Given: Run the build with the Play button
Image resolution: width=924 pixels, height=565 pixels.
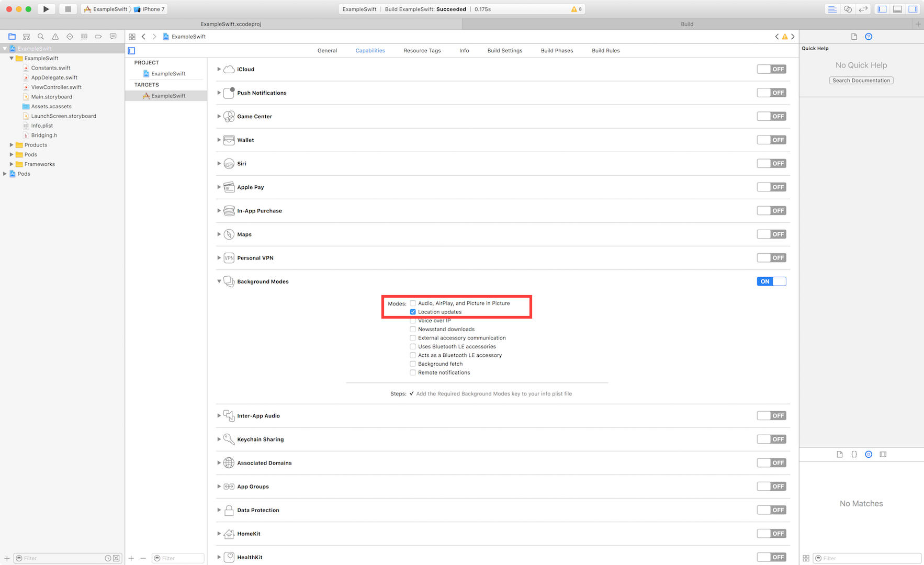Looking at the screenshot, I should 46,9.
